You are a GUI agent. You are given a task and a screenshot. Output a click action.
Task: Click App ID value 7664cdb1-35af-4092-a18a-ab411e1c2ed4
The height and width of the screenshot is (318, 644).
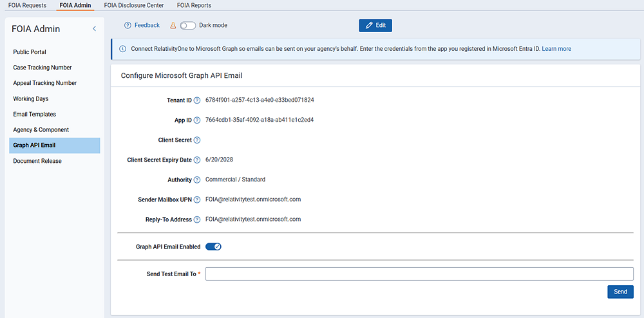(260, 120)
